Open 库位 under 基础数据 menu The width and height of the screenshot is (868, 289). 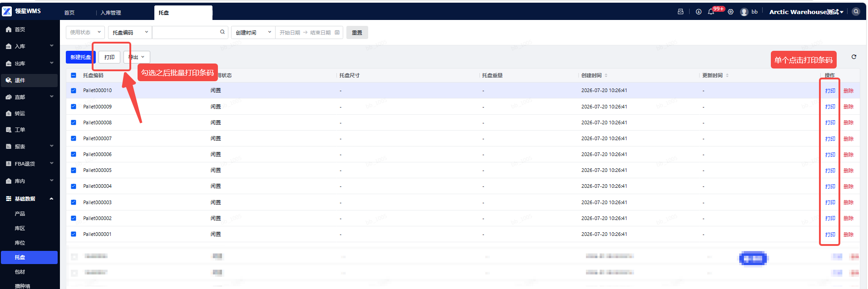pyautogui.click(x=20, y=243)
